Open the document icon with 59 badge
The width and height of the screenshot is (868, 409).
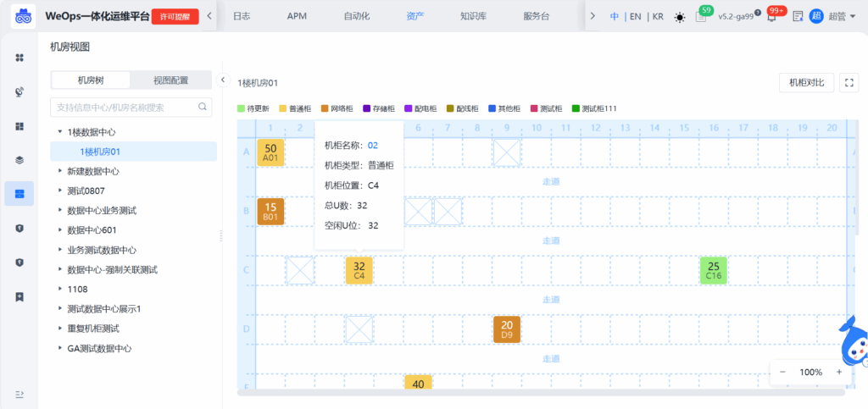(701, 16)
